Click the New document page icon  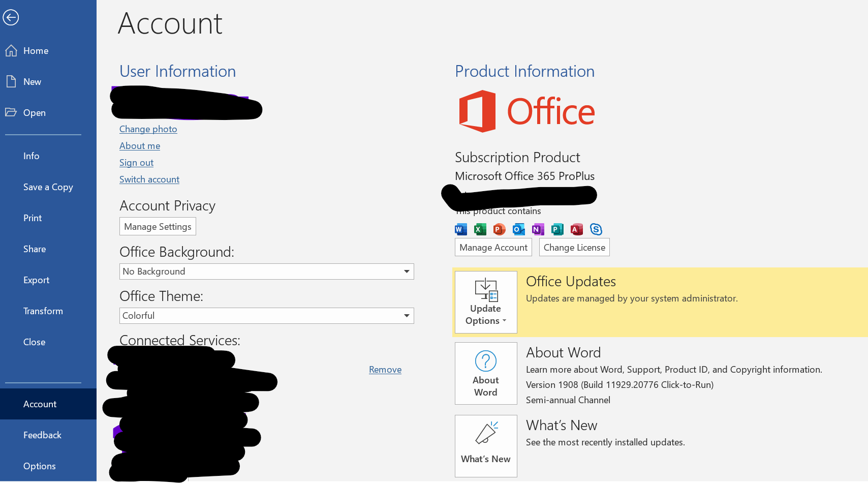11,81
